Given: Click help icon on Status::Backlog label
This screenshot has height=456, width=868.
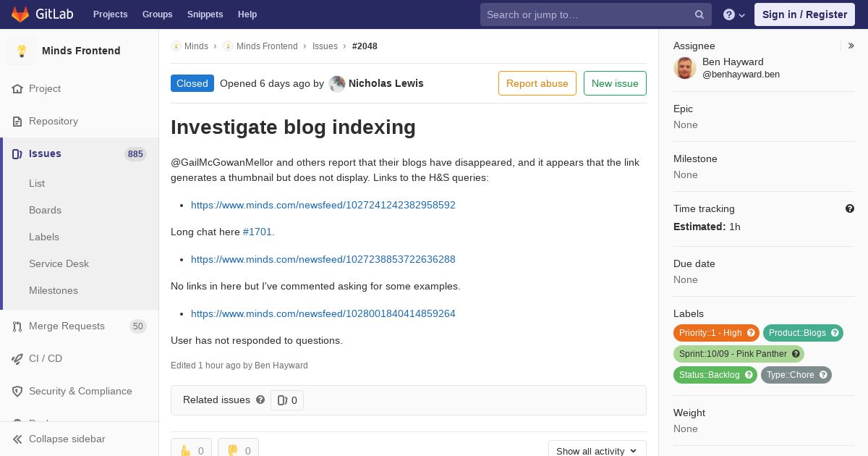Looking at the screenshot, I should tap(749, 375).
